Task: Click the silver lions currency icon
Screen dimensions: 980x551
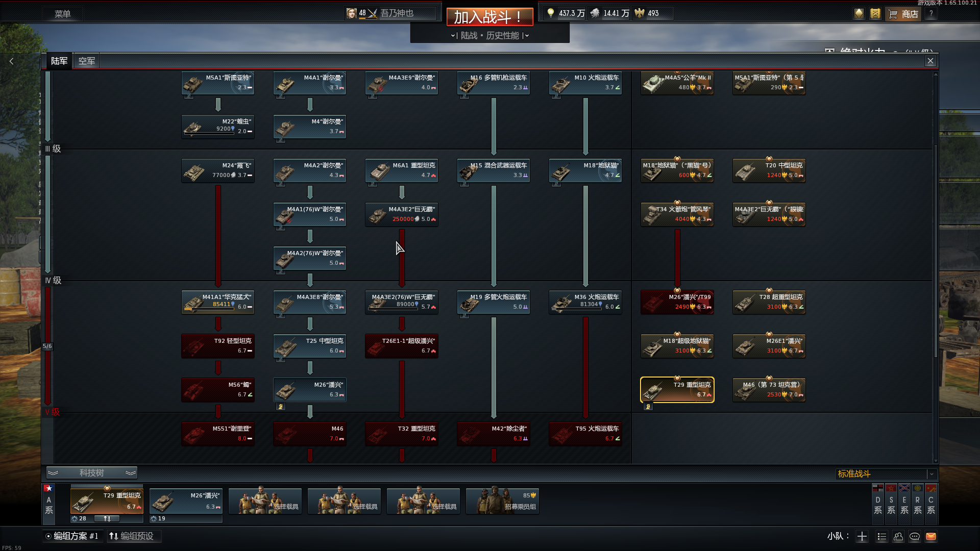Action: tap(595, 13)
